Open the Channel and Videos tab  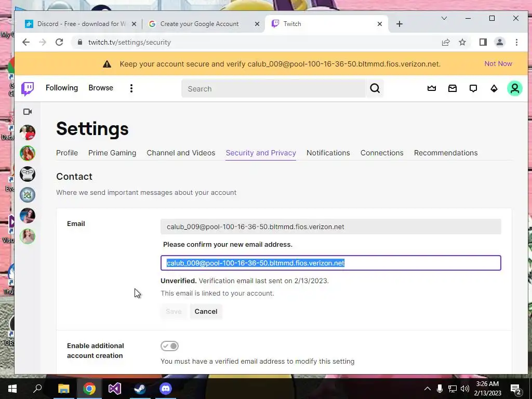[x=181, y=153]
